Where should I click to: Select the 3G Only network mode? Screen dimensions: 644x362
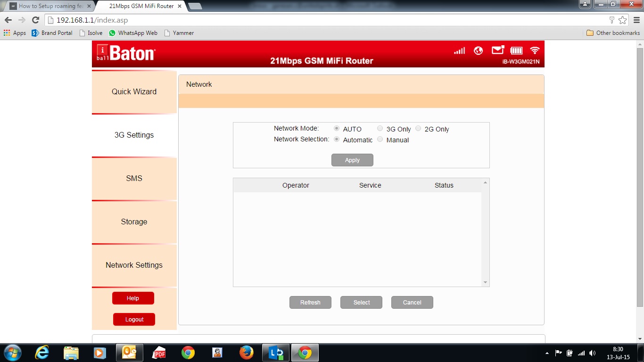(x=380, y=129)
